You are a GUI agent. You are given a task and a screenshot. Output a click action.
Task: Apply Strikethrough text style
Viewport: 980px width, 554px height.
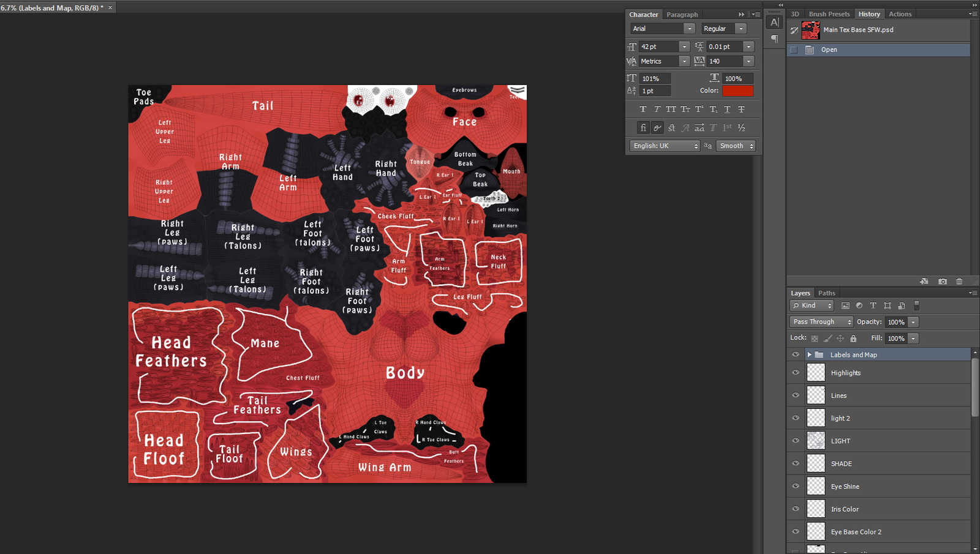tap(741, 109)
